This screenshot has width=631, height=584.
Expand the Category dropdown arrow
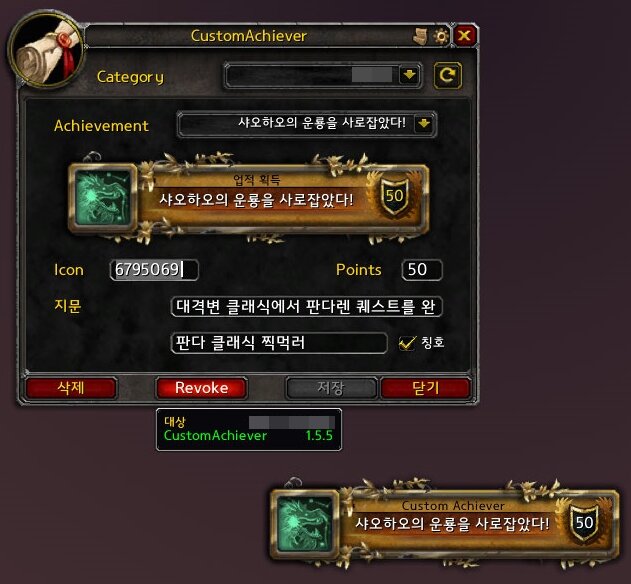[x=409, y=75]
